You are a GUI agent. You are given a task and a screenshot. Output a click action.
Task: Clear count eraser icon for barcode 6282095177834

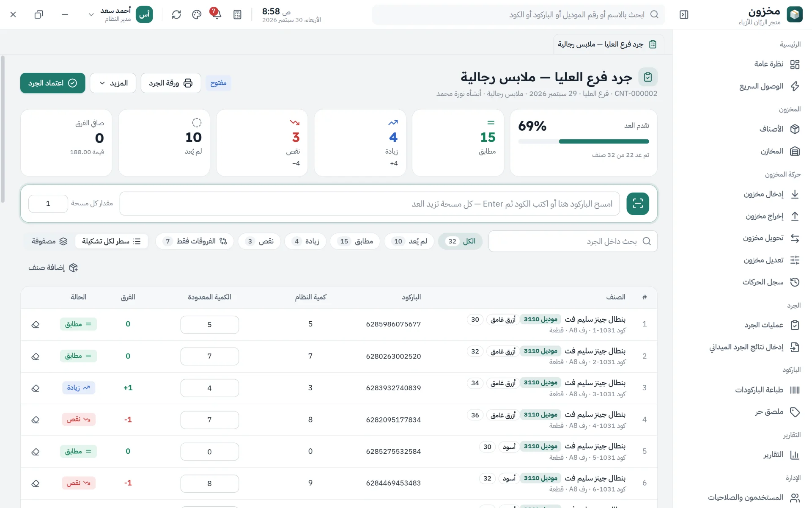coord(36,420)
